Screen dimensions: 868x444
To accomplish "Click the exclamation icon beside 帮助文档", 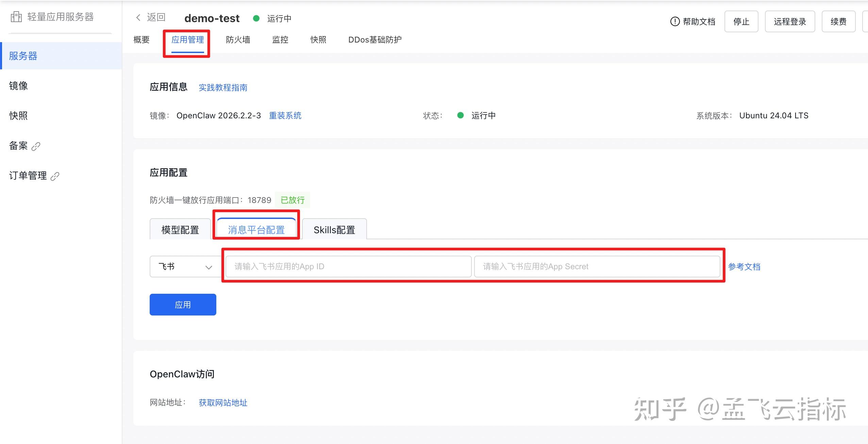I will point(675,21).
